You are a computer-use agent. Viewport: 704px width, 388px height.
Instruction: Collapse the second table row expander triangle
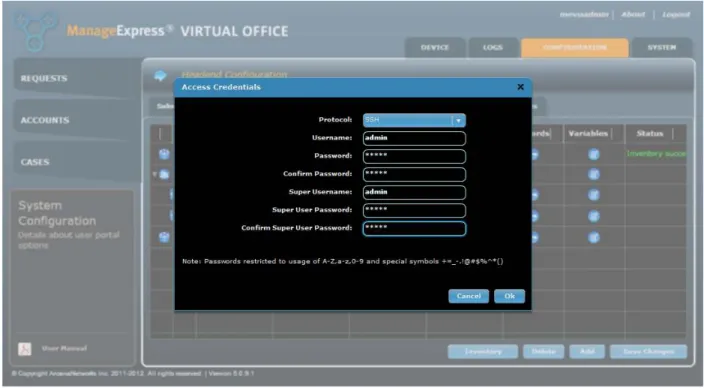tap(154, 174)
